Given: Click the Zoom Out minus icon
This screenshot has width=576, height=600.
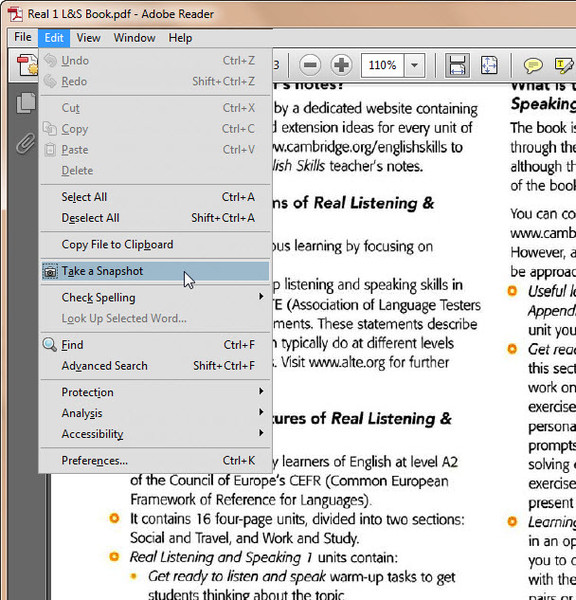Looking at the screenshot, I should (310, 65).
